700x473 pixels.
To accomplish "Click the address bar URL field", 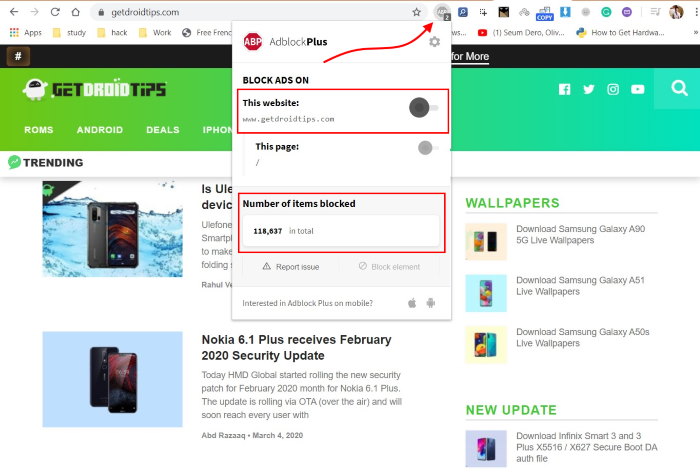I will tap(261, 12).
